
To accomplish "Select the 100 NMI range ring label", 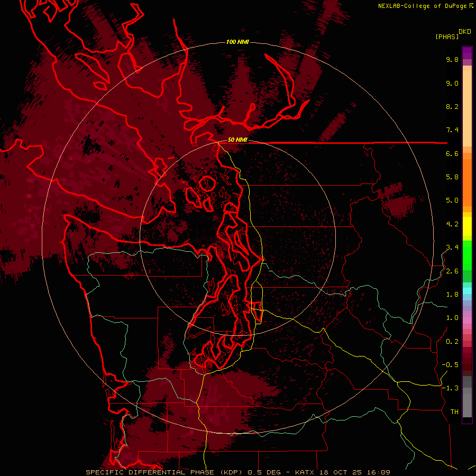I will pyautogui.click(x=237, y=42).
